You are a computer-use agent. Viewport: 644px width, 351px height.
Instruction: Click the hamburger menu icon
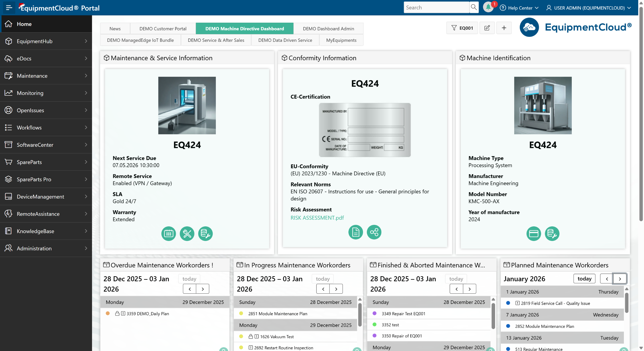(9, 8)
